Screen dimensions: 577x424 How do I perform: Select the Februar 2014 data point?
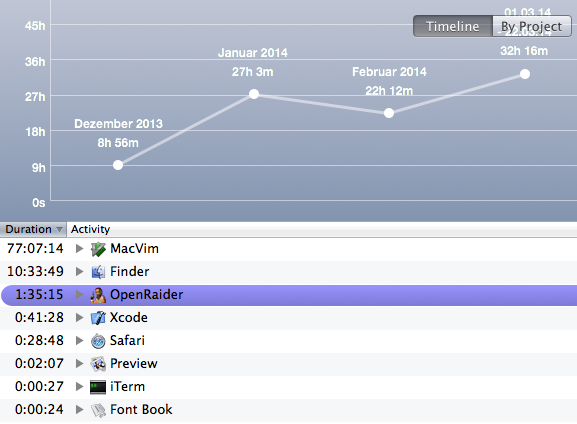389,113
